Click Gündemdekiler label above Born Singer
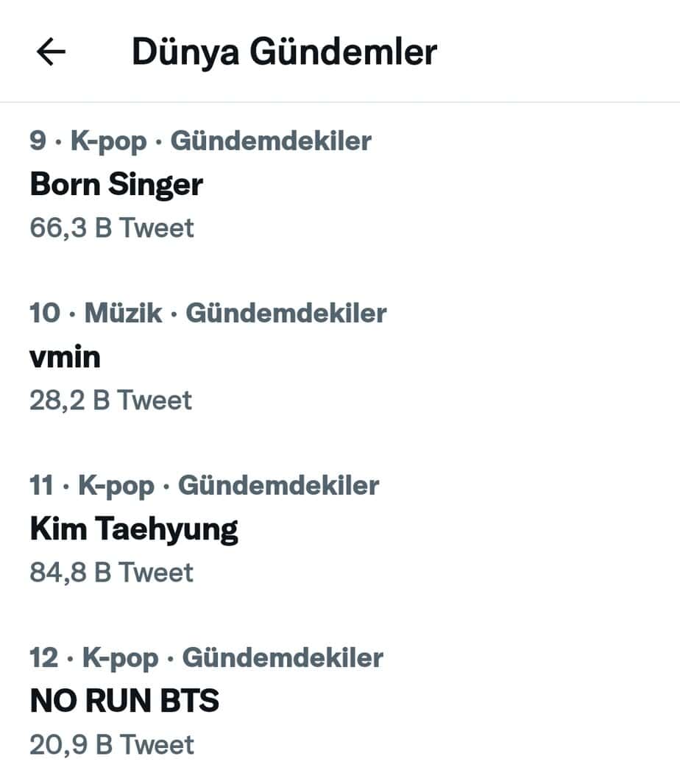 pos(271,141)
